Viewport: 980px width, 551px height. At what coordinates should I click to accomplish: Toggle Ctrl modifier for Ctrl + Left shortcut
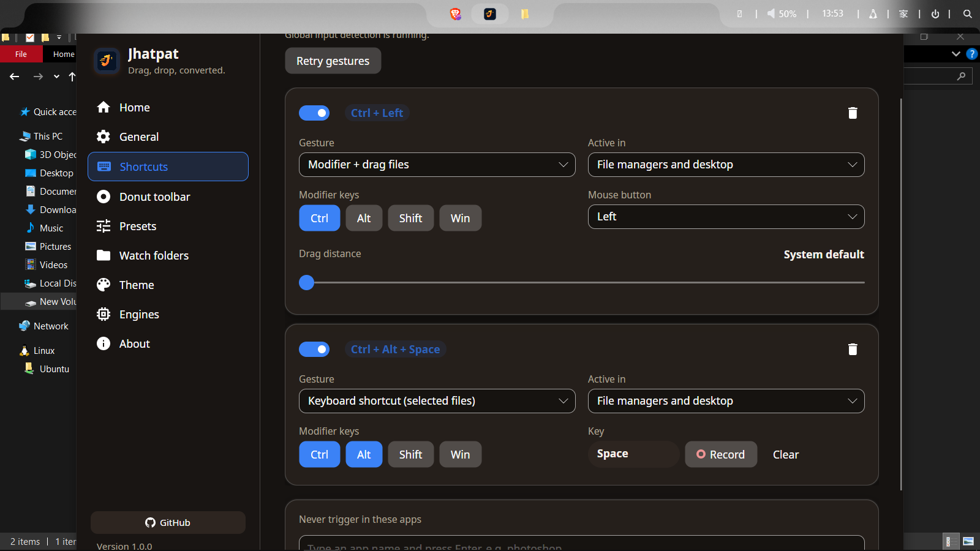click(320, 218)
